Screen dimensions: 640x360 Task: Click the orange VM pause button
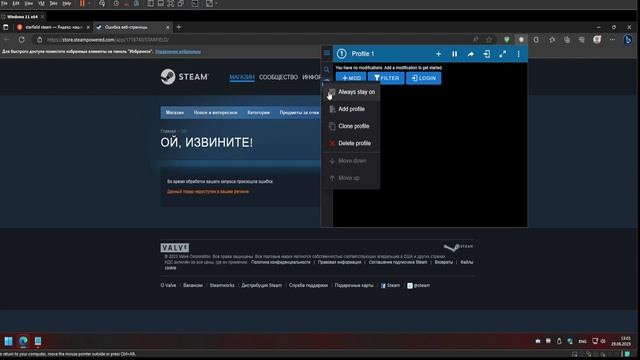coord(82,4)
